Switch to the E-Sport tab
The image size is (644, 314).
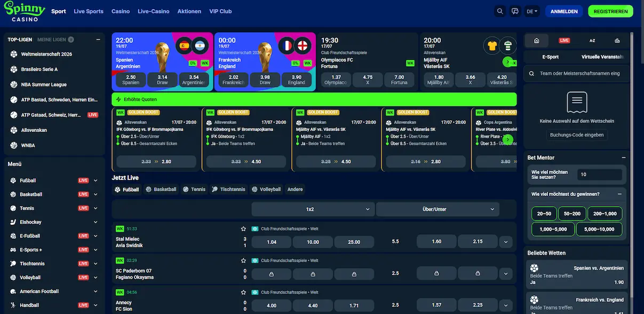(550, 57)
